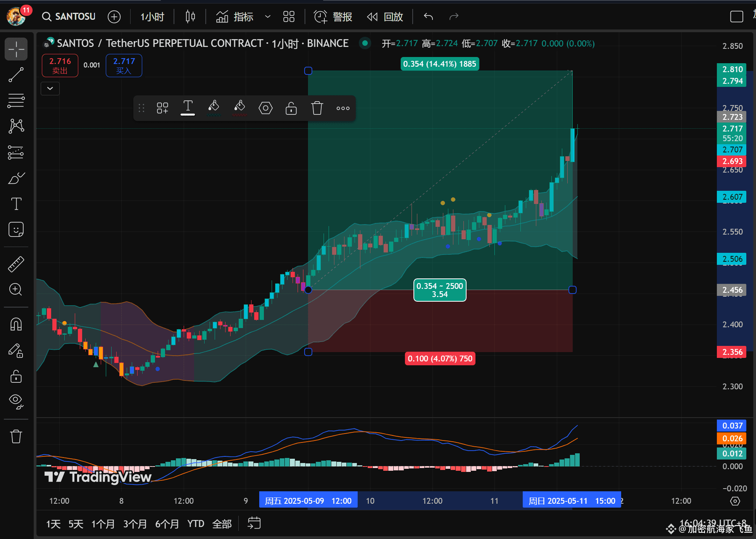The width and height of the screenshot is (756, 539).
Task: Click the SANTOS TetherUS chart title
Action: pos(203,43)
